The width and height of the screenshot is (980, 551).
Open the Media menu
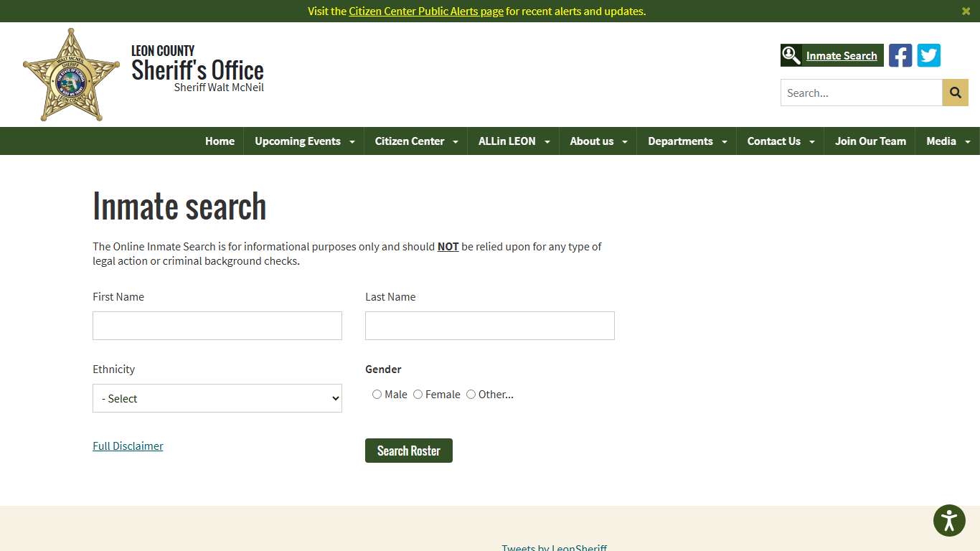(941, 141)
